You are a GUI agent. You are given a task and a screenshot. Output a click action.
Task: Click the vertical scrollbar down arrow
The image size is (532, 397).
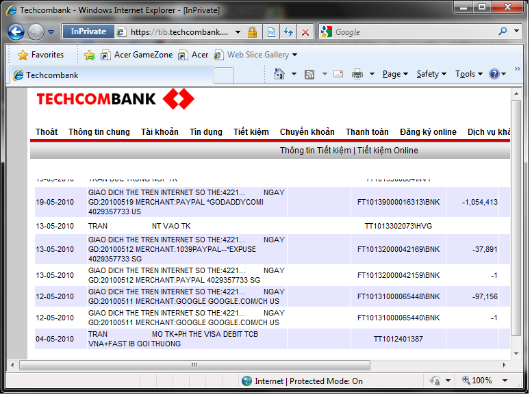point(516,354)
